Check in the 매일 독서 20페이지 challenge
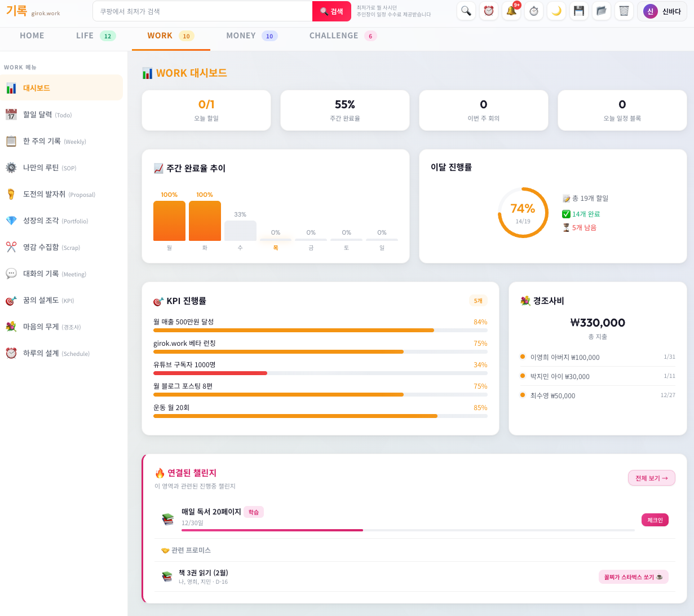The width and height of the screenshot is (694, 616). (655, 520)
